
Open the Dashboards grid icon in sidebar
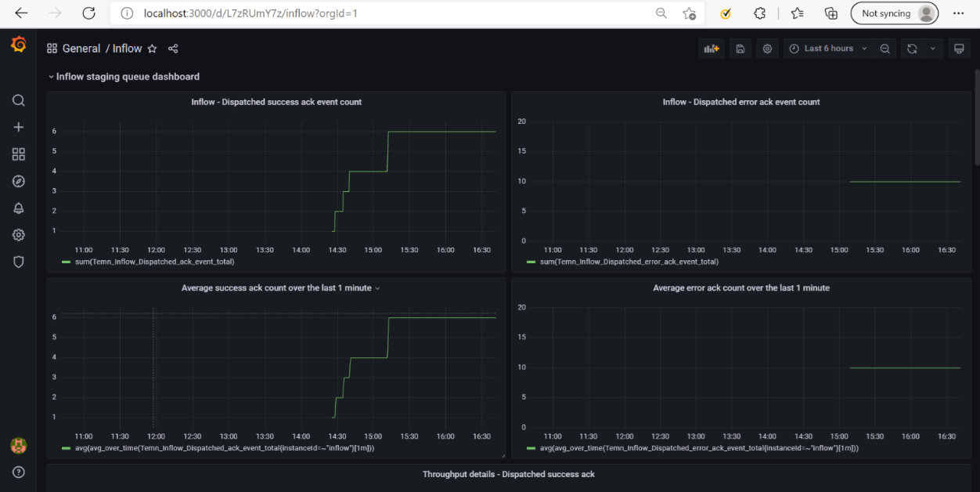tap(19, 154)
